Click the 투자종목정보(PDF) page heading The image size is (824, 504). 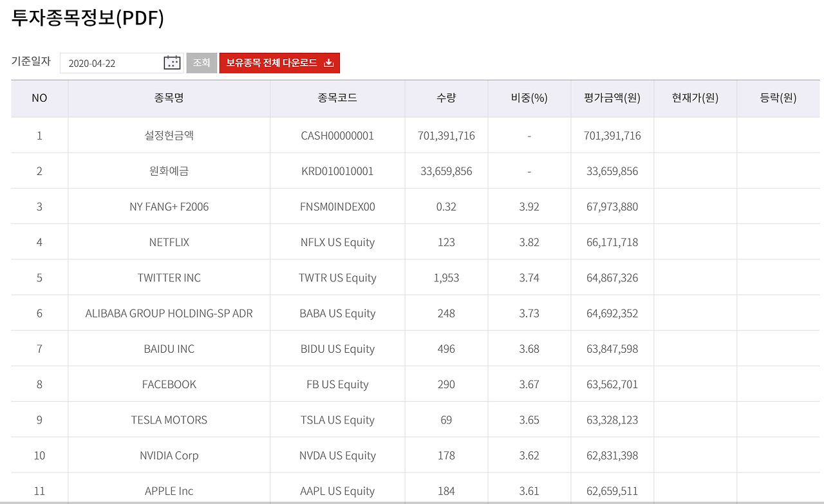[x=88, y=18]
